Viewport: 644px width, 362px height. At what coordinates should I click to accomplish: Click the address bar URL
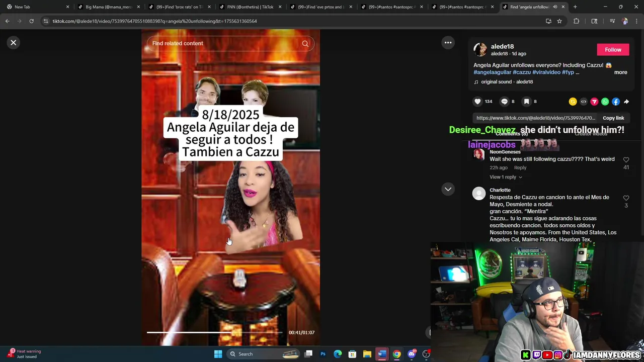[154, 21]
